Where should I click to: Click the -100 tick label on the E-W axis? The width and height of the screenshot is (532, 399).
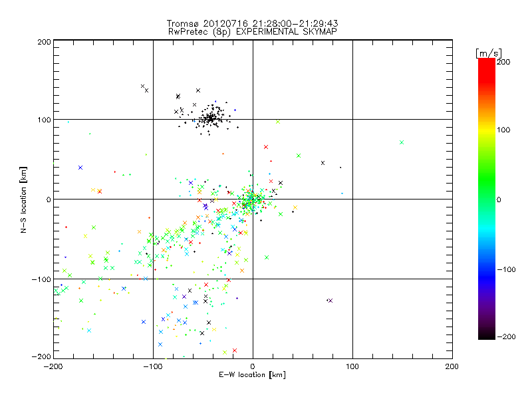click(154, 366)
